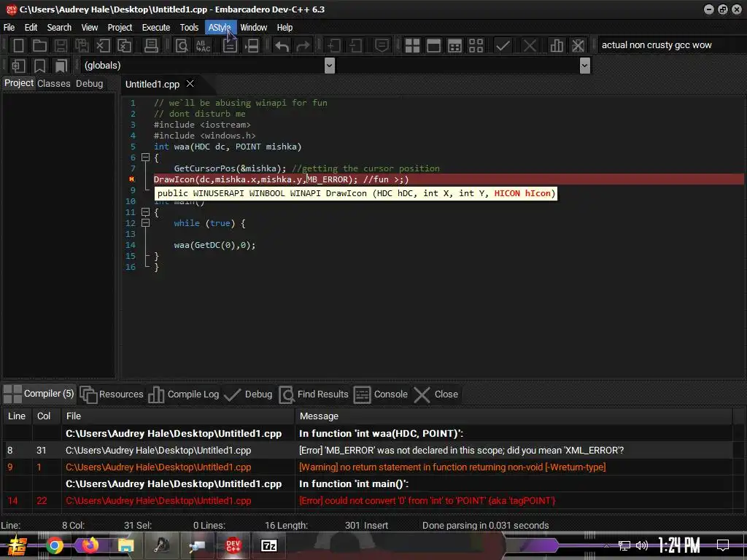Open Google Chrome from the taskbar

tap(54, 545)
